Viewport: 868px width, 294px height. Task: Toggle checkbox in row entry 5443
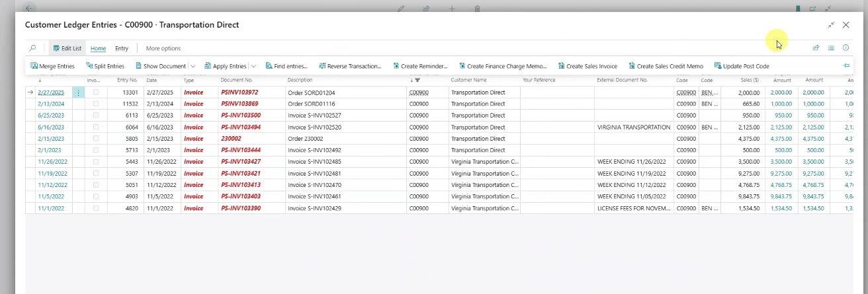click(96, 162)
